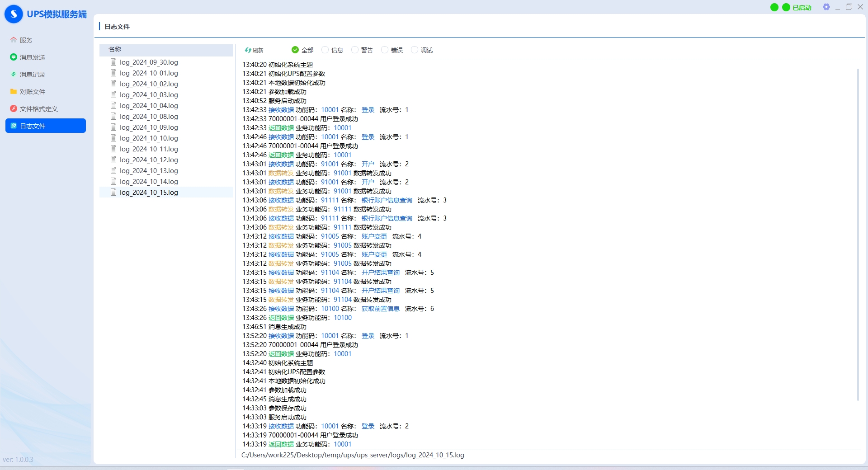Click the file icon of log_2024_10_10.log
Image resolution: width=868 pixels, height=470 pixels.
coord(113,138)
